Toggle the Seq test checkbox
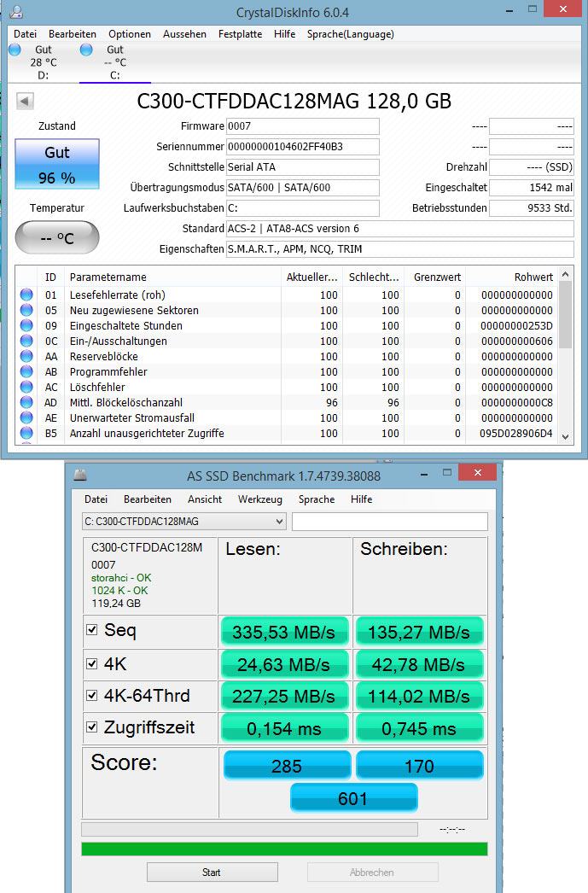Viewport: 588px width, 893px height. pyautogui.click(x=91, y=629)
